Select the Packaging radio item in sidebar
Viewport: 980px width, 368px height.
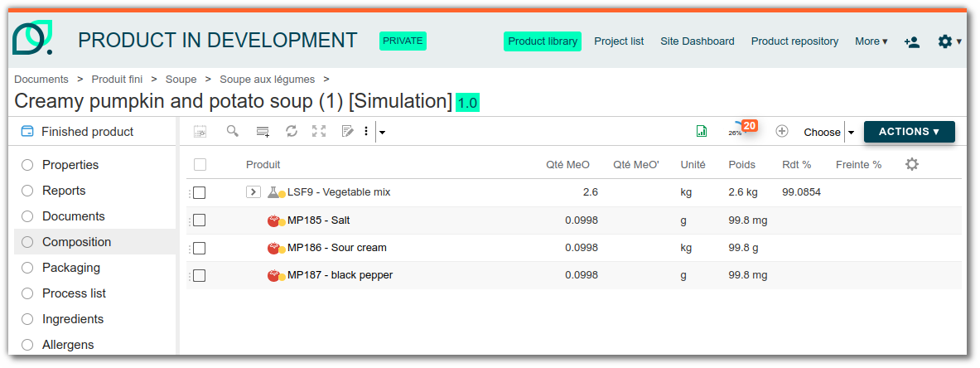tap(27, 268)
